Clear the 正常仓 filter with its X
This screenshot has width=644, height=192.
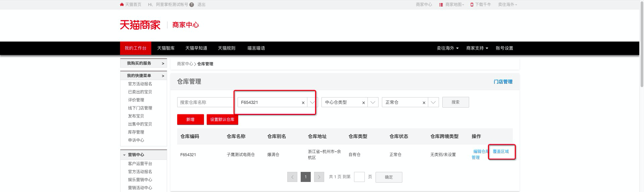[x=424, y=103]
